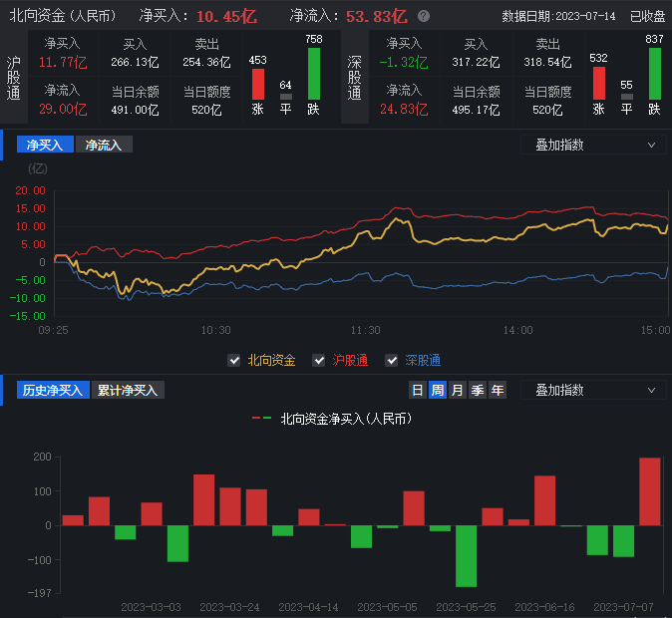The image size is (672, 618).
Task: Click the help question mark icon
Action: 424,17
